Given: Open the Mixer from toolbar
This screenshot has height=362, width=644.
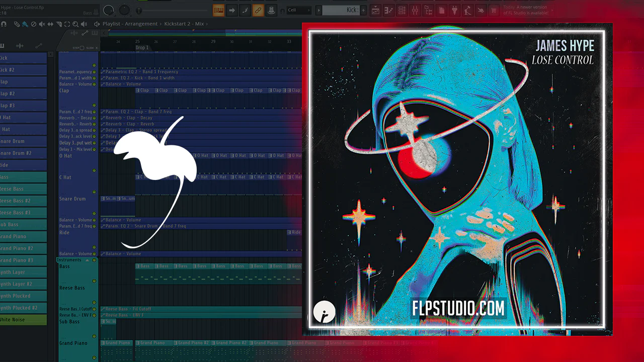Looking at the screenshot, I should (415, 10).
